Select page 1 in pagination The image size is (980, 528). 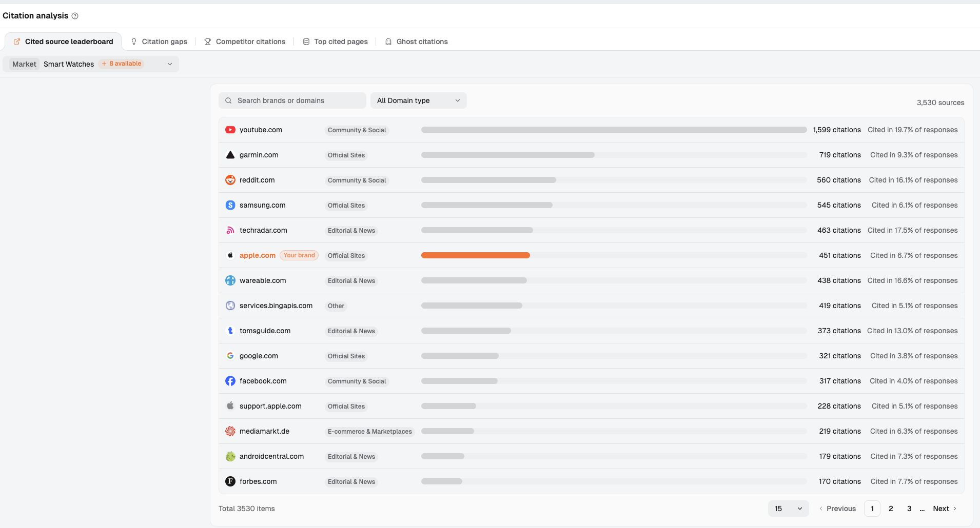[x=872, y=509]
